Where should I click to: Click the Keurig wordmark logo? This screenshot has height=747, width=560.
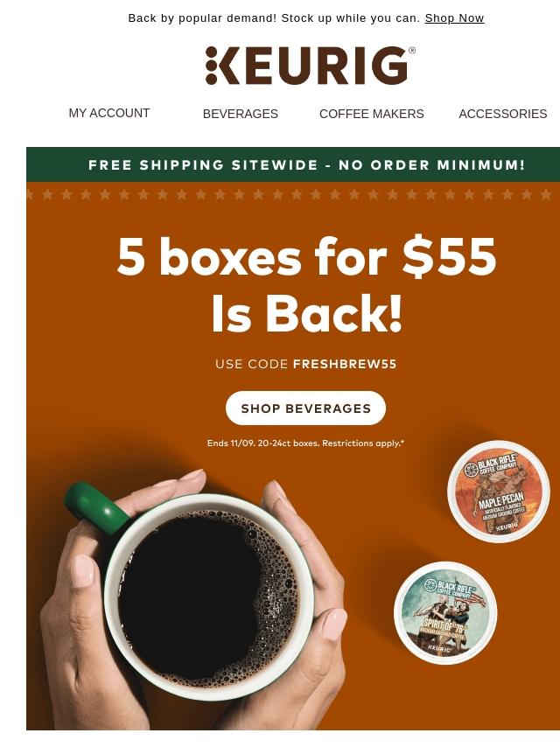[x=311, y=66]
